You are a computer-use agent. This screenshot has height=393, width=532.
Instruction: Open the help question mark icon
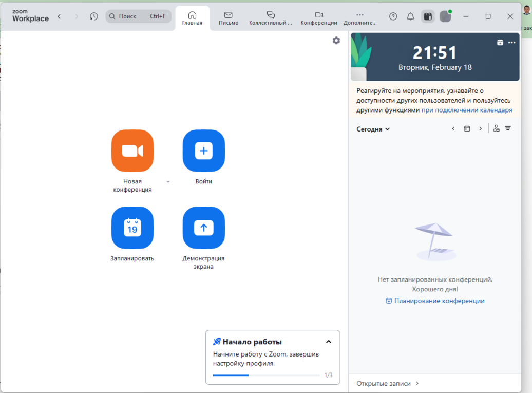pos(393,16)
